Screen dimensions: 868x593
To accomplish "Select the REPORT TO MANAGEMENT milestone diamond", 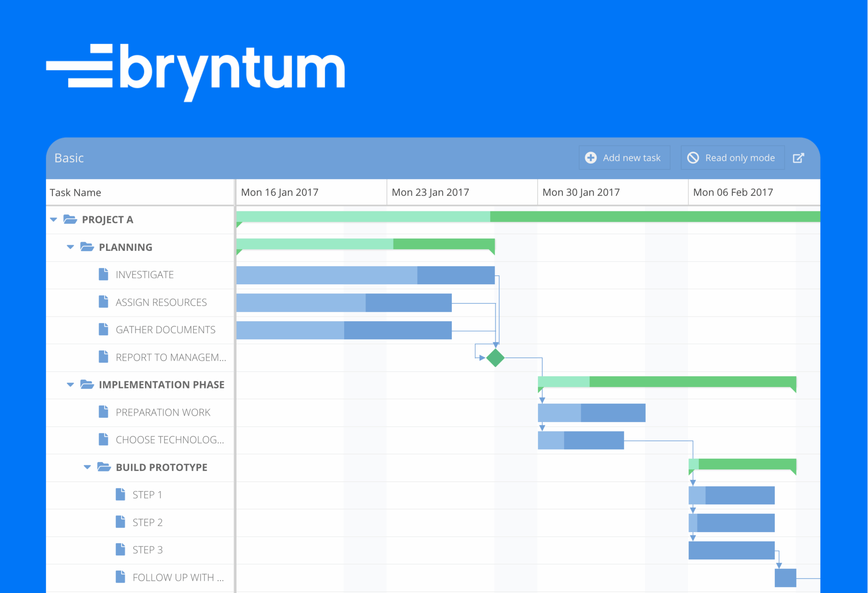I will 495,357.
